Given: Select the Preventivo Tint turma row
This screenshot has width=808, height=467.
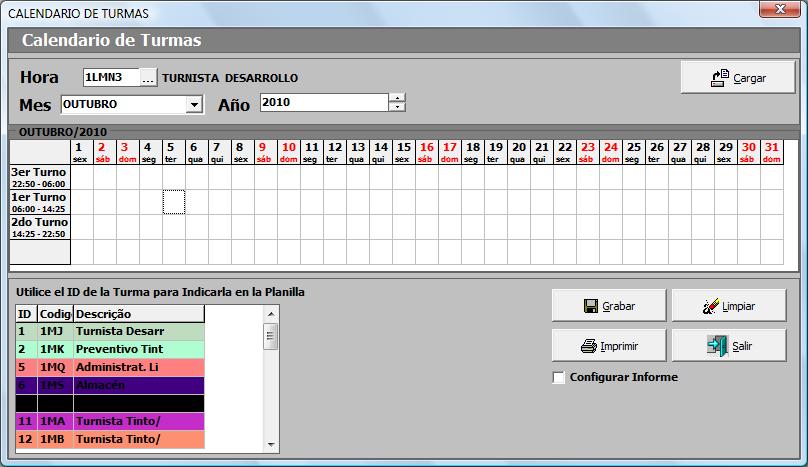Looking at the screenshot, I should point(110,349).
